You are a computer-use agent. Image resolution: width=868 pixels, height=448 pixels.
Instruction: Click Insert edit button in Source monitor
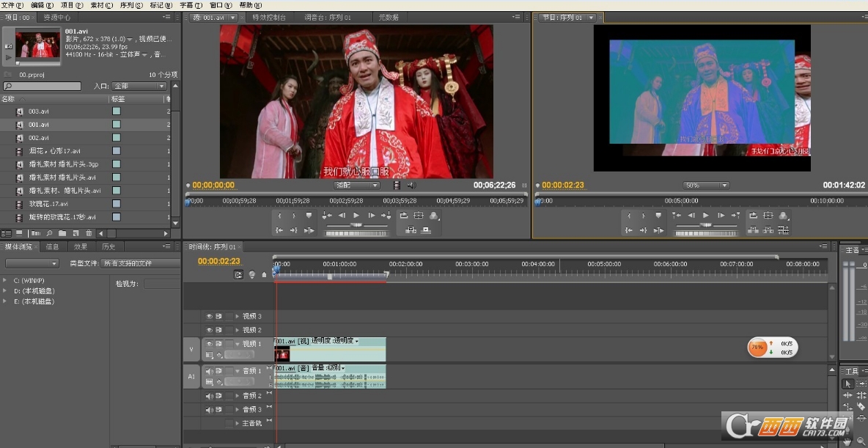tap(411, 230)
